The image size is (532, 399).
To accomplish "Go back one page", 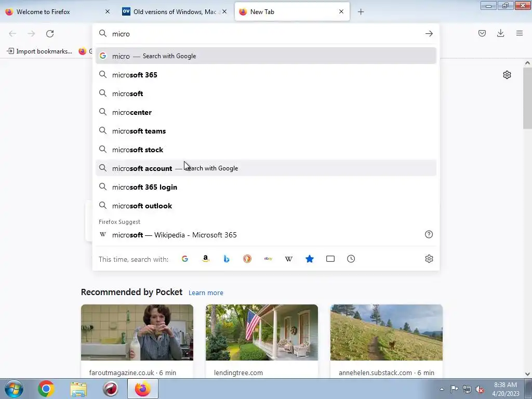I will (12, 34).
